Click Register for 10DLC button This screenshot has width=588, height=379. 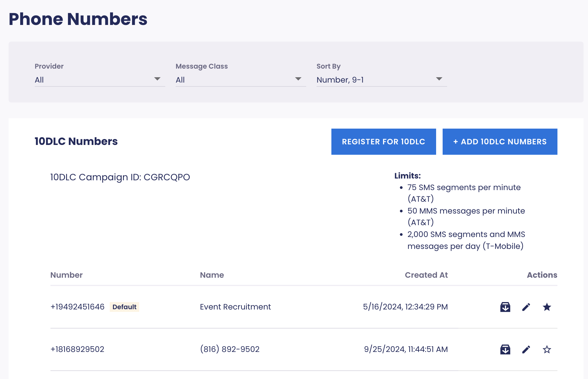[383, 142]
